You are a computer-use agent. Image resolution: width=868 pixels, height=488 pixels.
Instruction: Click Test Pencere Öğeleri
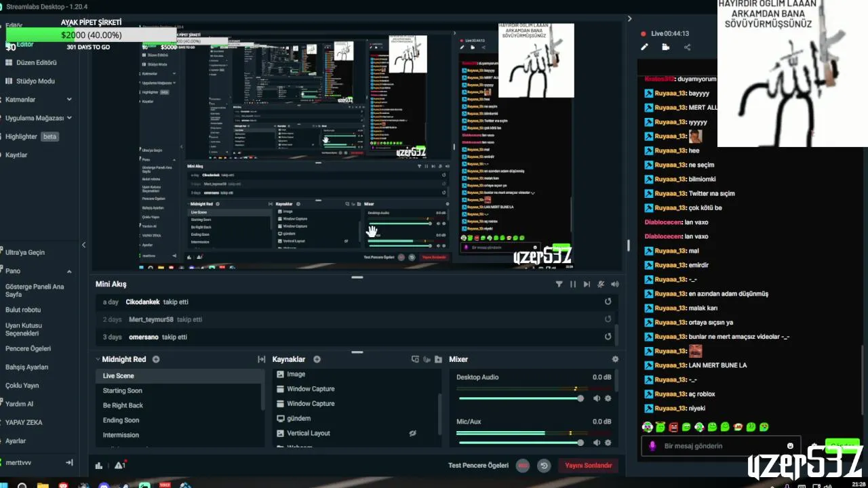coord(478,466)
